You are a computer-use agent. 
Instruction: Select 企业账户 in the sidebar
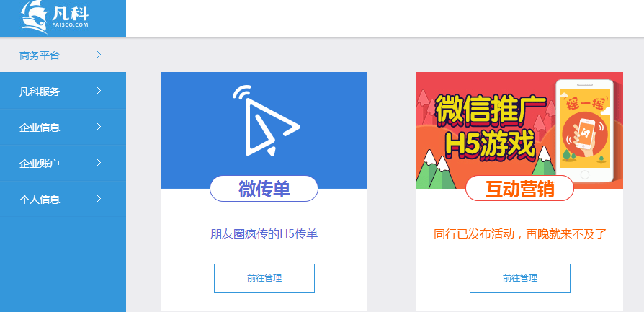[x=63, y=163]
